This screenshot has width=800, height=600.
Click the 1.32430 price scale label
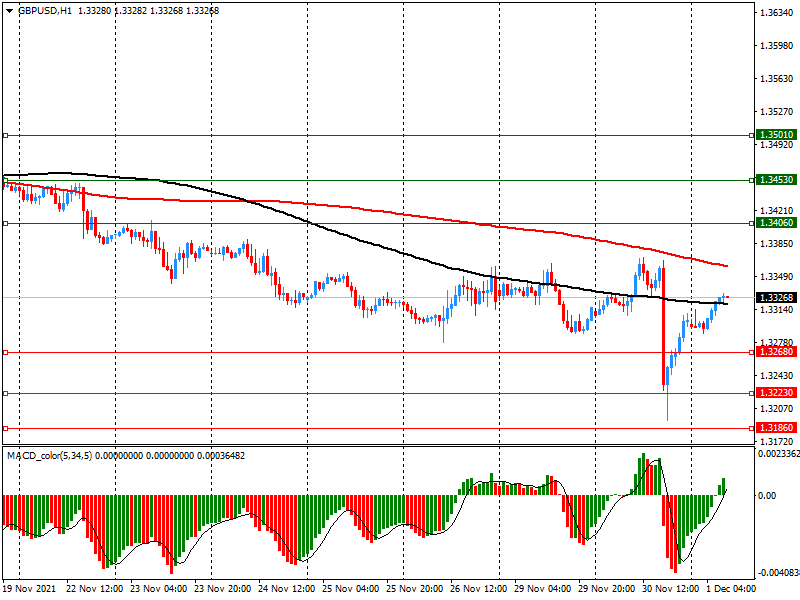tap(777, 376)
